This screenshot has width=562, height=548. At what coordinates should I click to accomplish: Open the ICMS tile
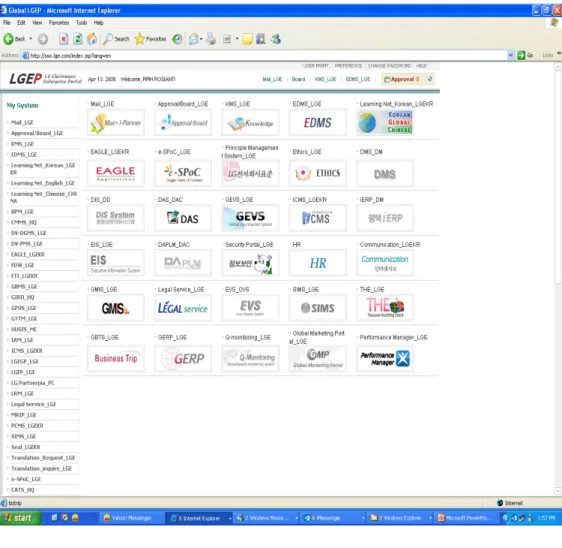pyautogui.click(x=318, y=218)
